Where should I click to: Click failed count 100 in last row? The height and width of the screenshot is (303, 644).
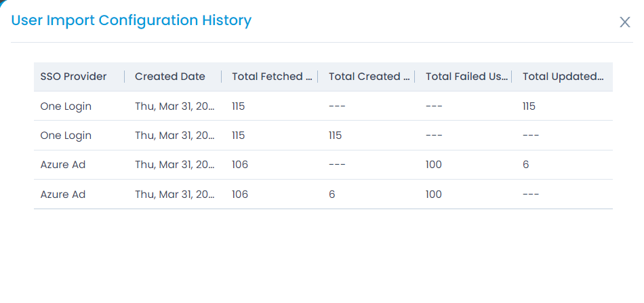pyautogui.click(x=434, y=194)
